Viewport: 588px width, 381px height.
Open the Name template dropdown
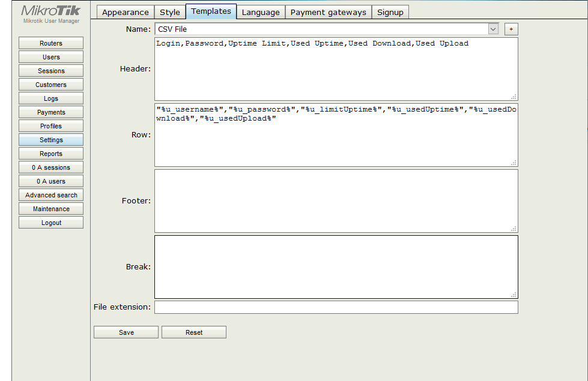coord(493,29)
